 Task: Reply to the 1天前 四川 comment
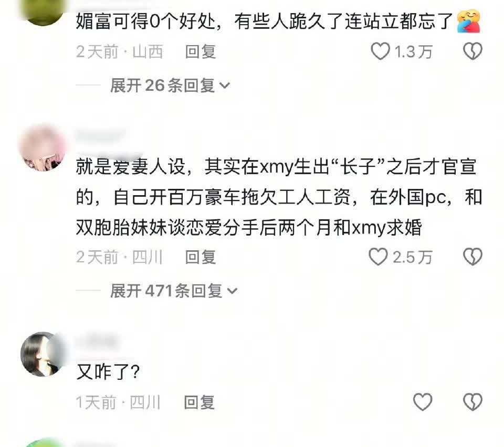click(x=199, y=402)
